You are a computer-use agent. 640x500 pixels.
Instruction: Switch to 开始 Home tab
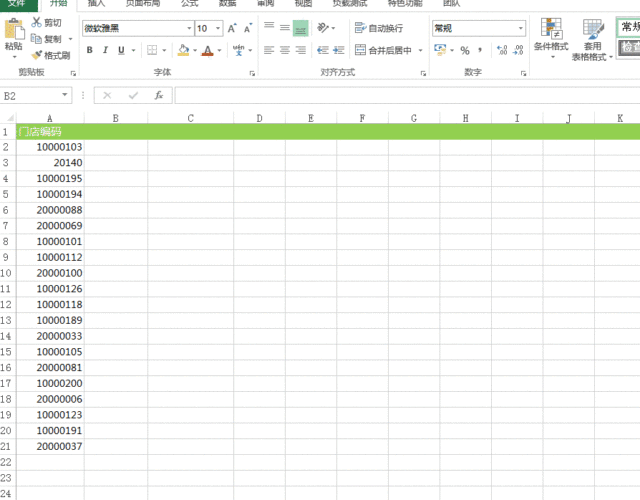pos(58,4)
